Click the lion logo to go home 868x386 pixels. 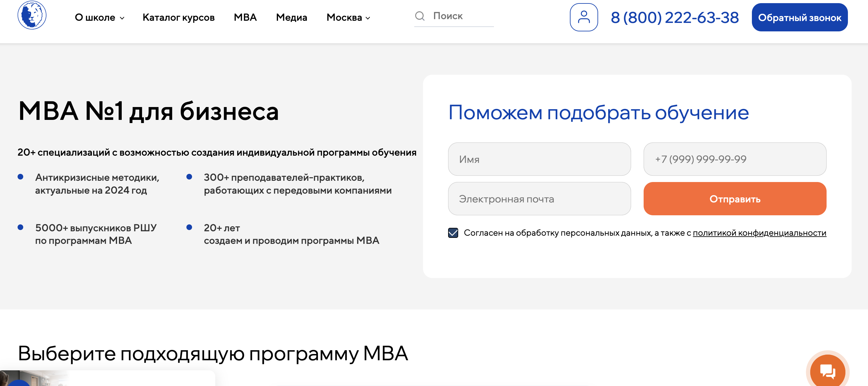(32, 15)
